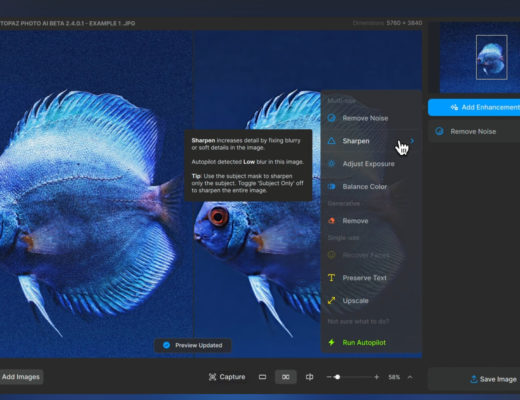The width and height of the screenshot is (520, 400).
Task: Expand Sharpen submenu chevron
Action: click(x=412, y=141)
